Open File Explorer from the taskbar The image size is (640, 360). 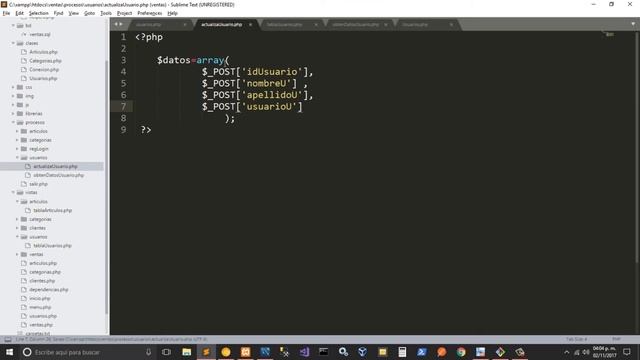[x=187, y=352]
